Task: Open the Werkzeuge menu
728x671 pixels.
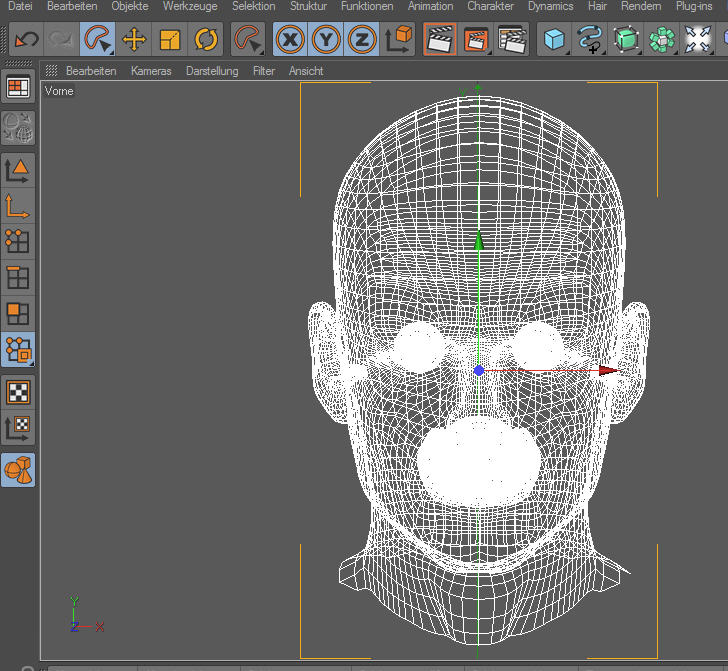Action: coord(190,6)
